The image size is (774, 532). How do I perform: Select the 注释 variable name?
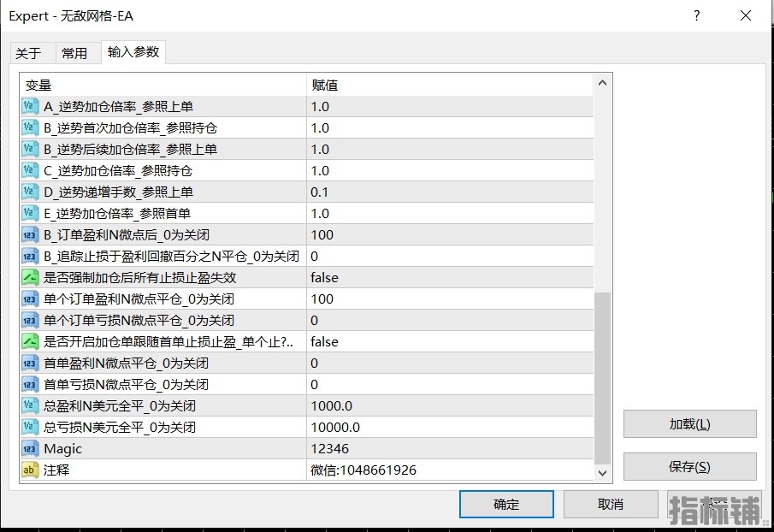click(56, 470)
